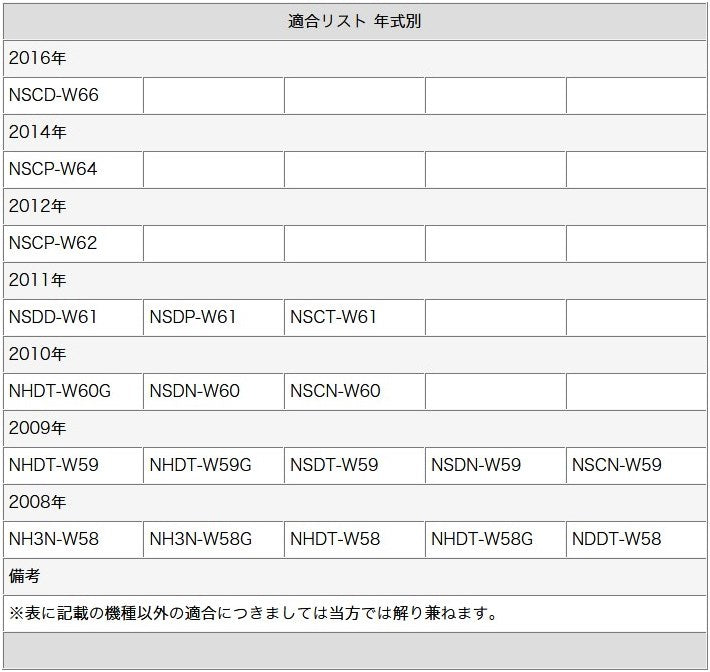Select the 2012年 year row

coord(355,206)
